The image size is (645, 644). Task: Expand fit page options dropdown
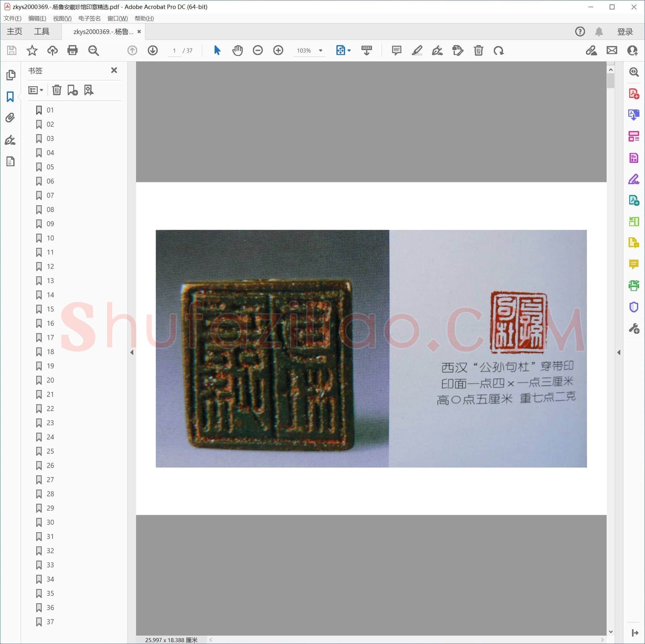point(349,51)
